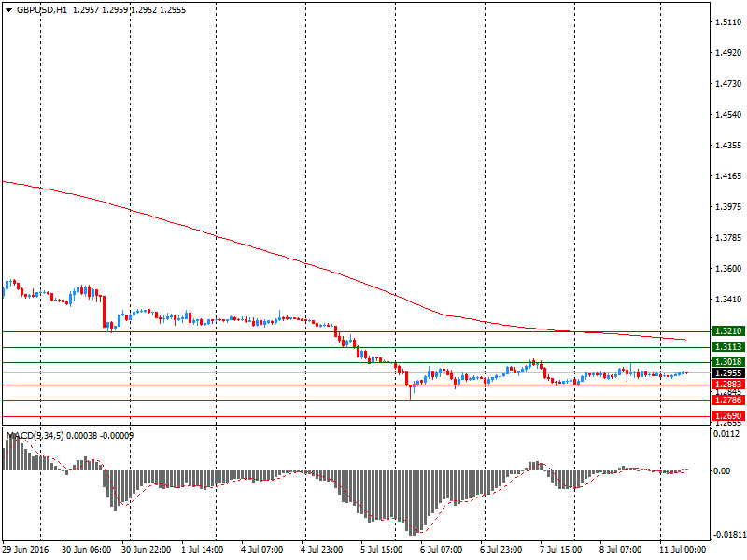The image size is (747, 560).
Task: Click the 29 Jun 2016 time label
Action: [x=25, y=550]
